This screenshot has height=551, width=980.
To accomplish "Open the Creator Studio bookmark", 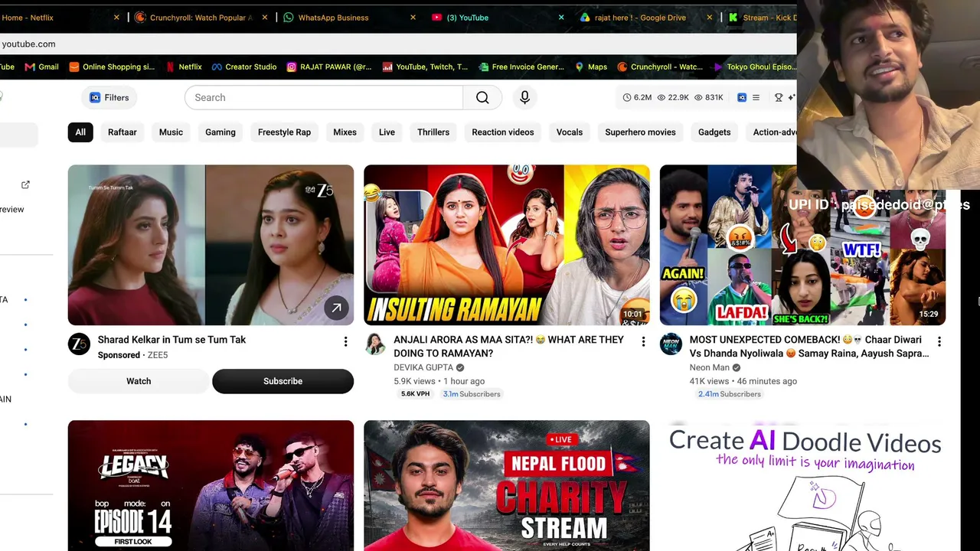I will (244, 67).
